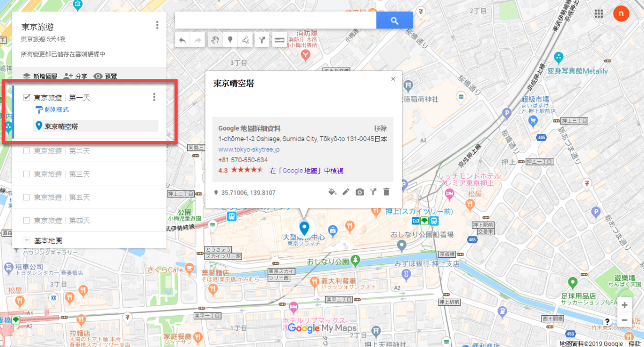Open the Google apps grid icon
This screenshot has height=347, width=644.
[x=599, y=13]
